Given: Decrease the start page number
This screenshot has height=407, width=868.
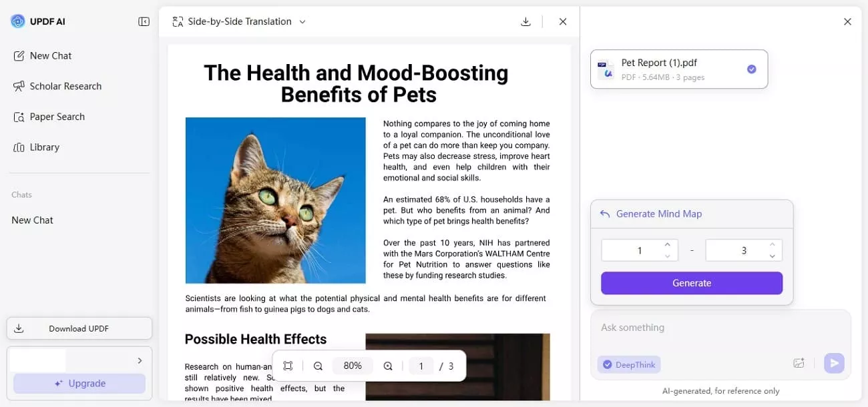Looking at the screenshot, I should (667, 256).
